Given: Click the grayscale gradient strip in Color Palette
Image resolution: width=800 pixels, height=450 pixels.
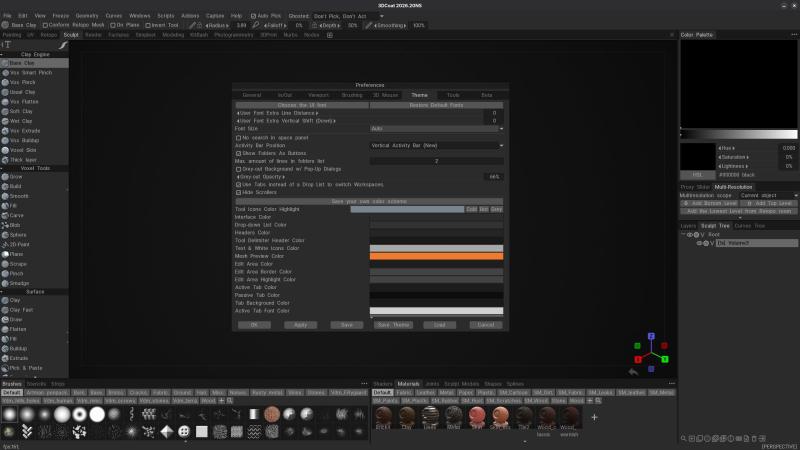Looking at the screenshot, I should (739, 134).
